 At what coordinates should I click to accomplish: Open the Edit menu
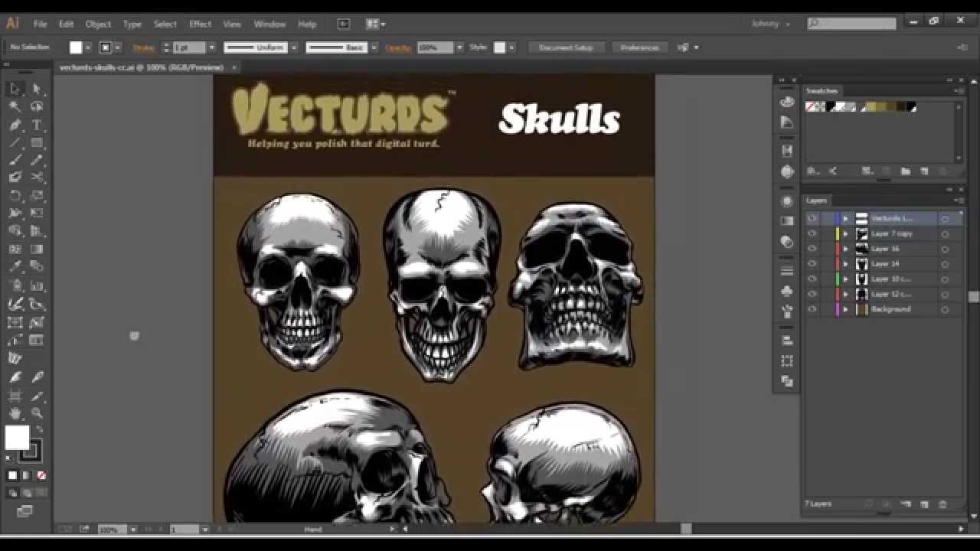point(67,24)
